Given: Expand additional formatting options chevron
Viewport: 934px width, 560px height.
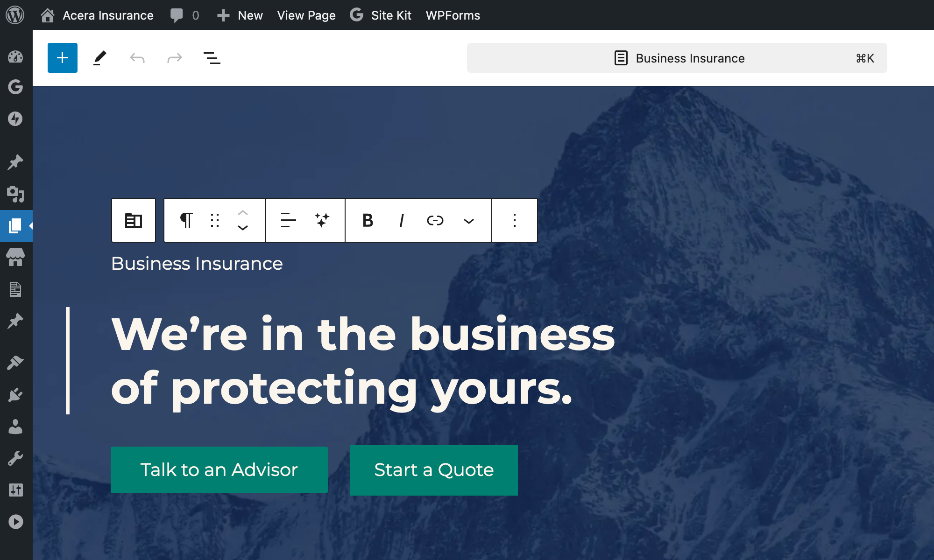Looking at the screenshot, I should (470, 220).
